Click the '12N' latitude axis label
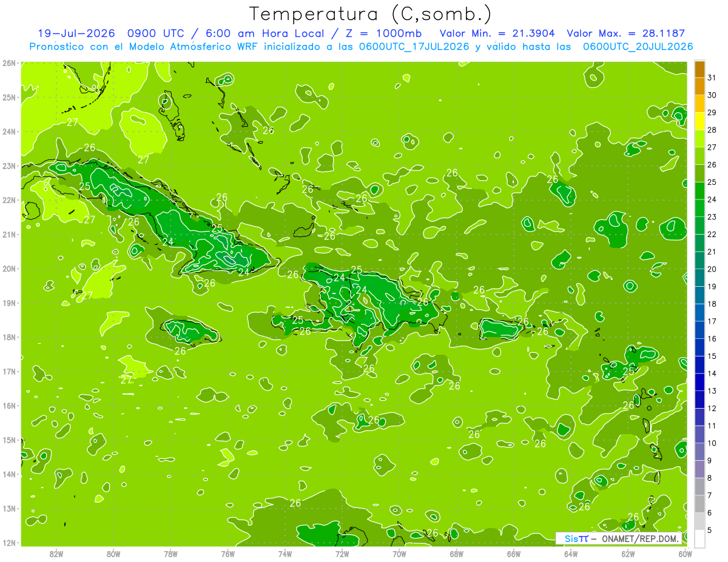 tap(8, 543)
